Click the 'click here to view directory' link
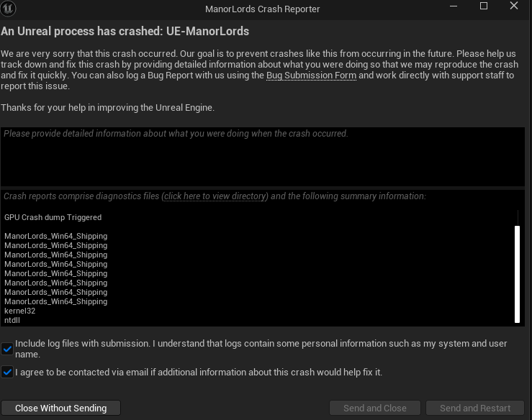 tap(215, 196)
